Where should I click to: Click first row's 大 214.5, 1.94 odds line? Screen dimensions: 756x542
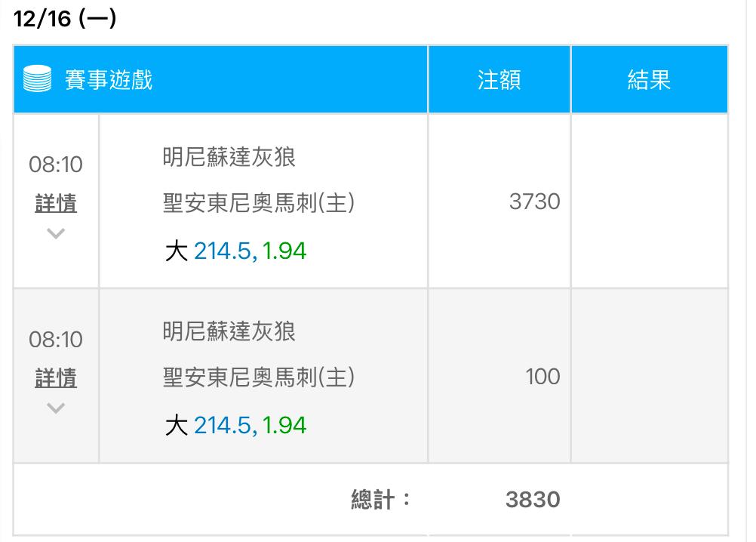[235, 251]
